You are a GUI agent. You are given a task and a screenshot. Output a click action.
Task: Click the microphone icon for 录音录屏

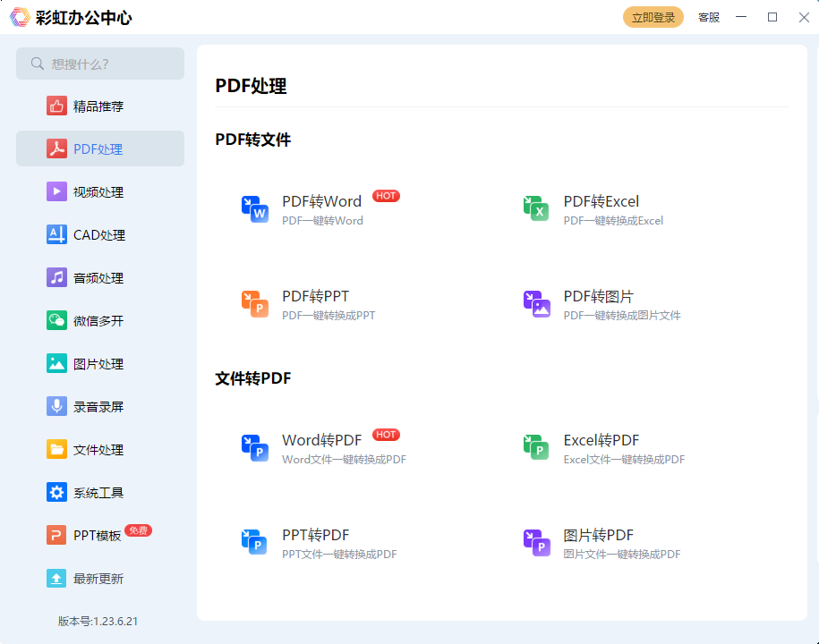click(x=56, y=406)
